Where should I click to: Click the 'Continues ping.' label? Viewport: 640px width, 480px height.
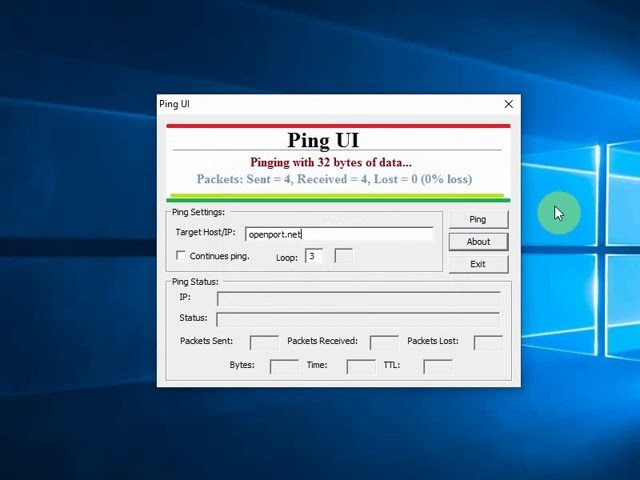[x=220, y=256]
